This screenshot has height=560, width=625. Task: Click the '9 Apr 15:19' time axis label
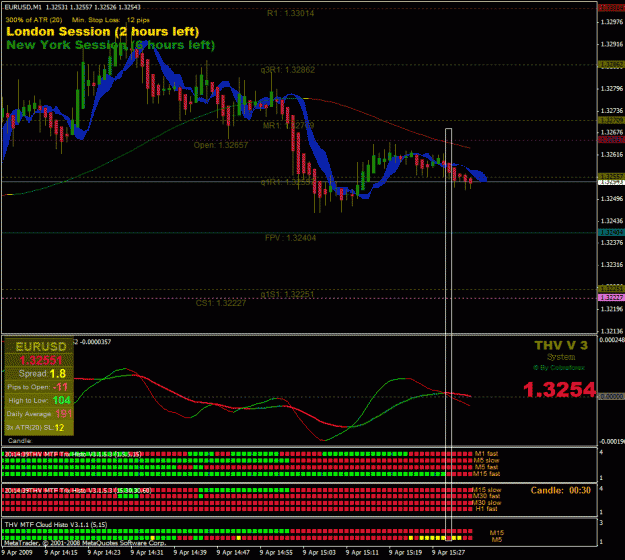pyautogui.click(x=405, y=553)
